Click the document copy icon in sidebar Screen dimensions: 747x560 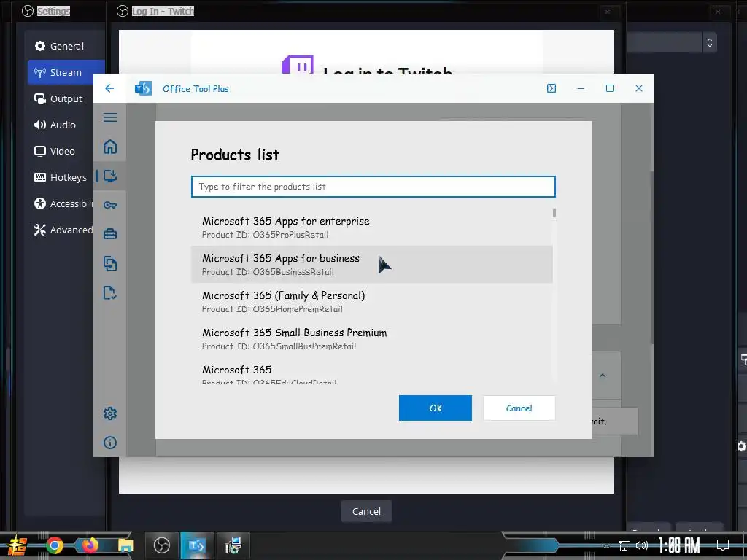[110, 263]
